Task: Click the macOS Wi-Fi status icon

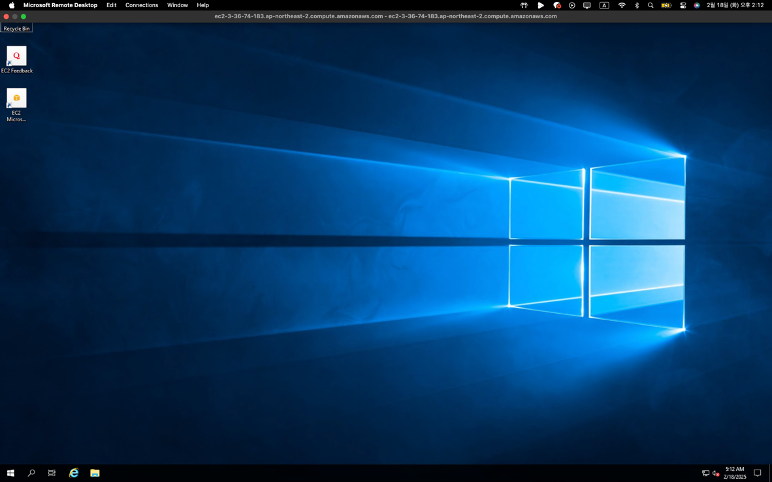Action: pyautogui.click(x=622, y=5)
